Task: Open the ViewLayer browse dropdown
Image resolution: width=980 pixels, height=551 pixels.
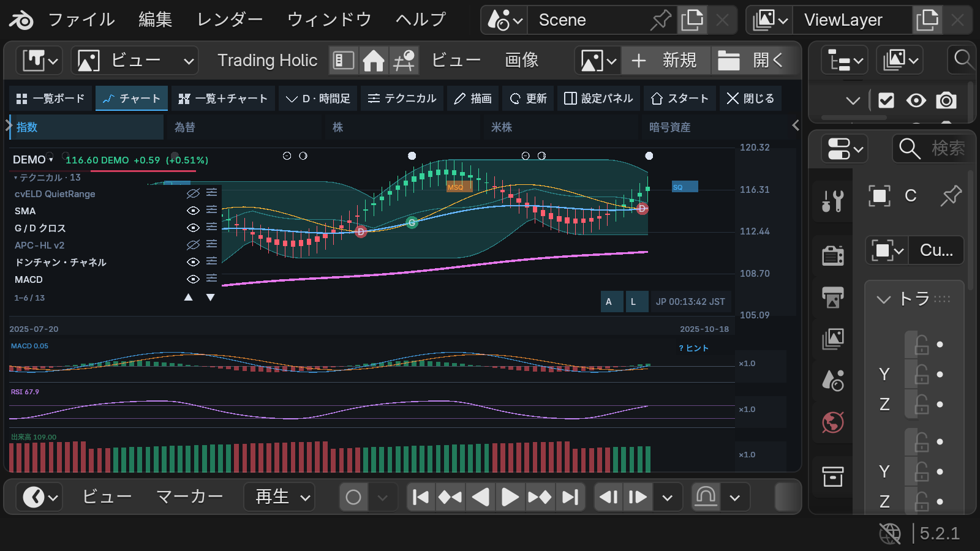Action: pyautogui.click(x=770, y=20)
